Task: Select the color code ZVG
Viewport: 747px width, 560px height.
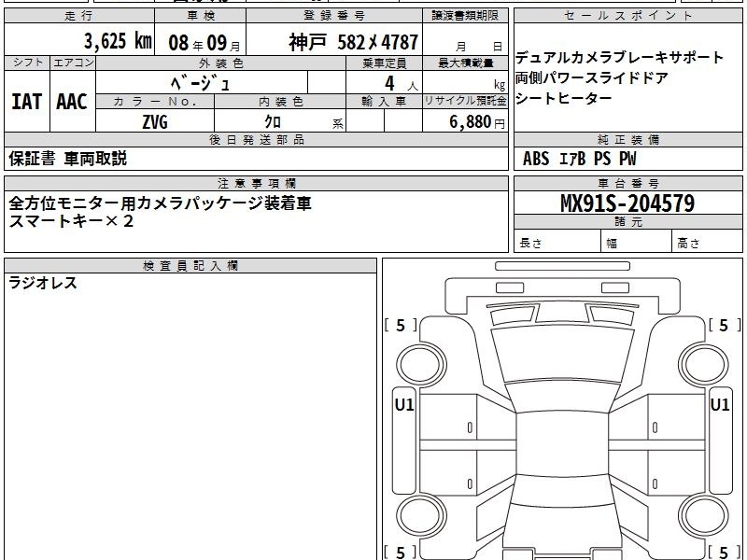Action: pos(155,121)
